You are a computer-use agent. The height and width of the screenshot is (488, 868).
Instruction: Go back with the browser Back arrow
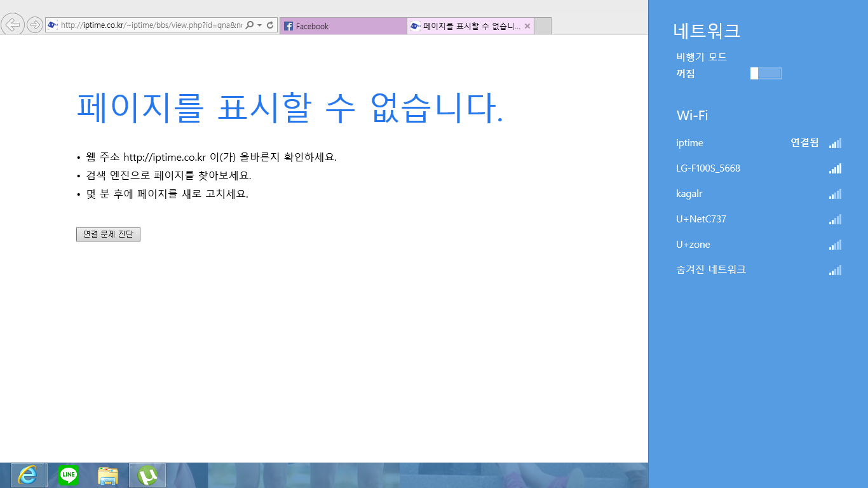click(x=13, y=25)
